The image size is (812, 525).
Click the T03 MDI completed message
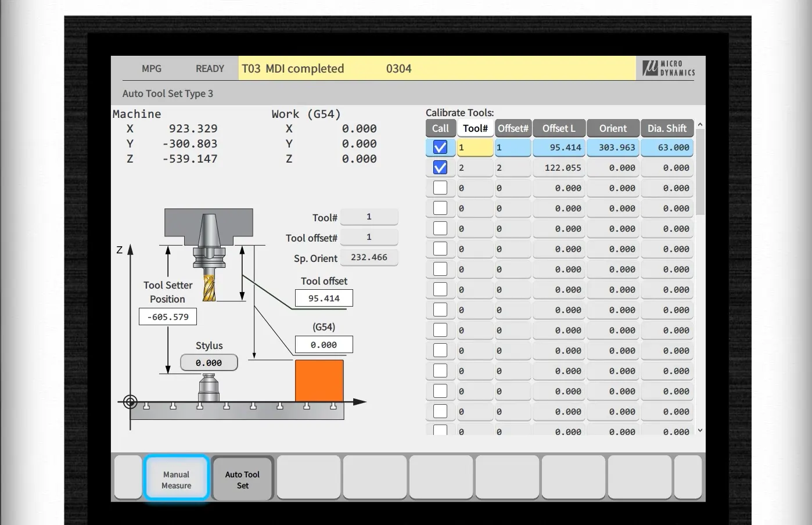(293, 69)
